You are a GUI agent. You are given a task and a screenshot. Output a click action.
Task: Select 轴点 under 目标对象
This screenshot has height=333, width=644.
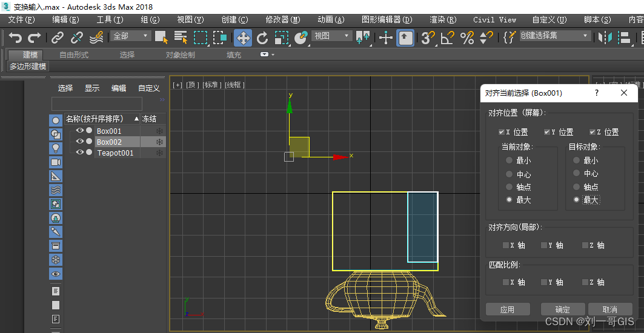(577, 187)
